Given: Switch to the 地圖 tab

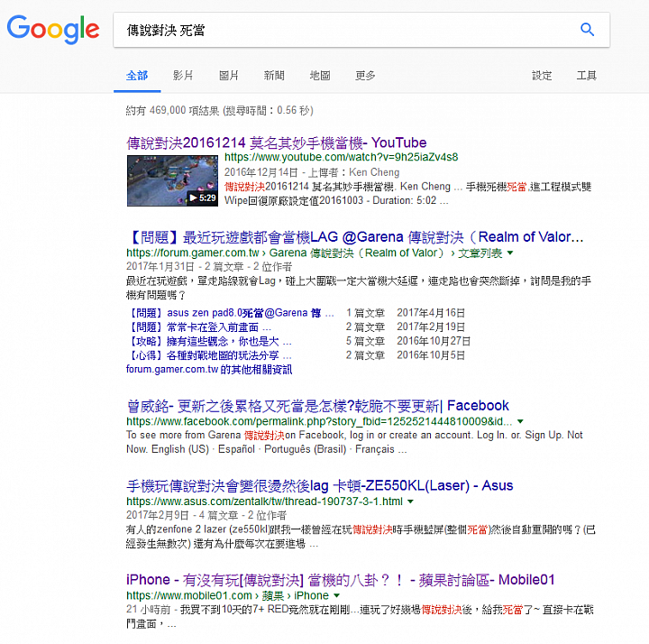Looking at the screenshot, I should [x=320, y=76].
